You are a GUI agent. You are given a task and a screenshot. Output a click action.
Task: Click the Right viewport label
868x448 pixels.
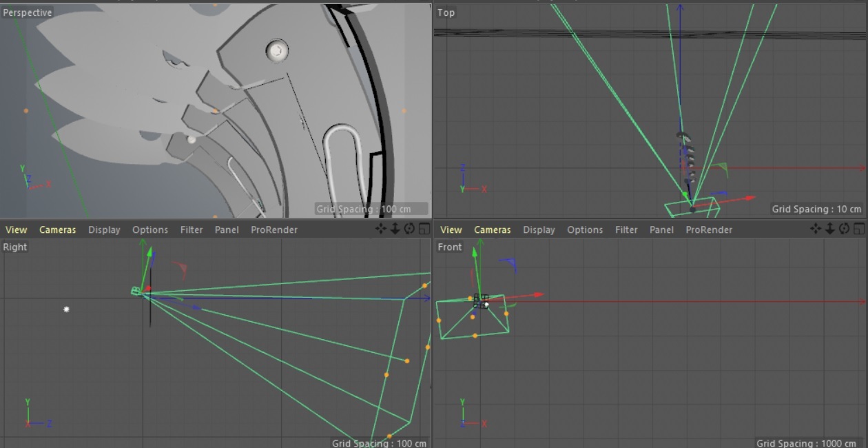pos(15,247)
